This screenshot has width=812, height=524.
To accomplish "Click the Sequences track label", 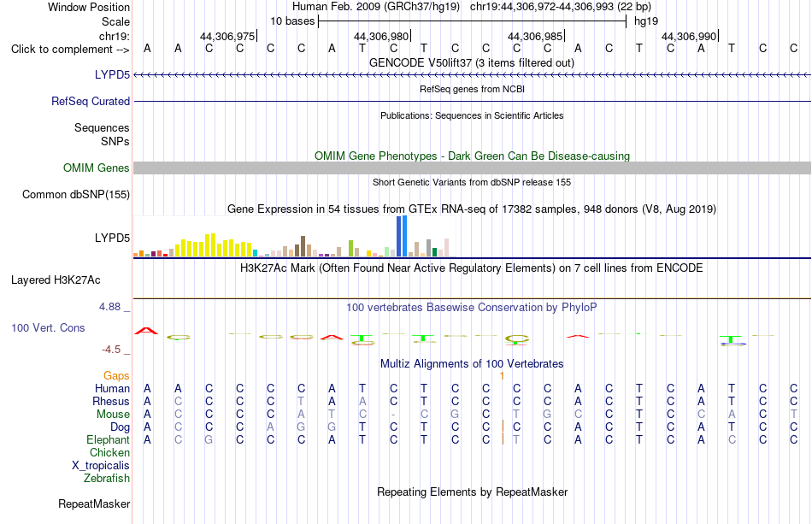I will [102, 127].
